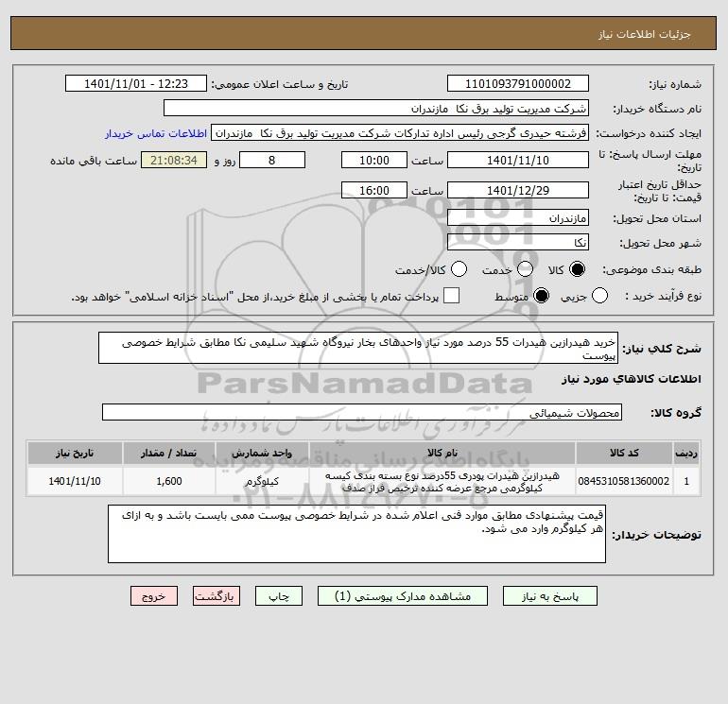Click the deadline time 10:00 field
Viewport: 728px width, 704px height.
[x=374, y=160]
